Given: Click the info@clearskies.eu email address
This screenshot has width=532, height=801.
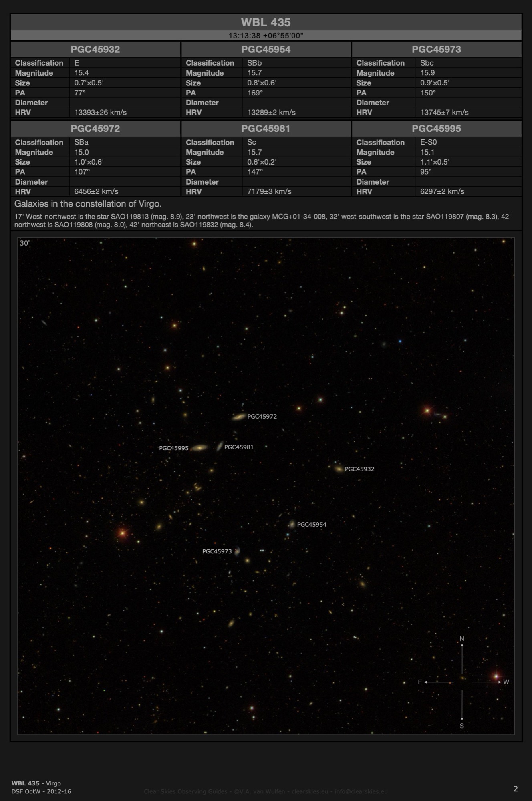Looking at the screenshot, I should tap(361, 791).
